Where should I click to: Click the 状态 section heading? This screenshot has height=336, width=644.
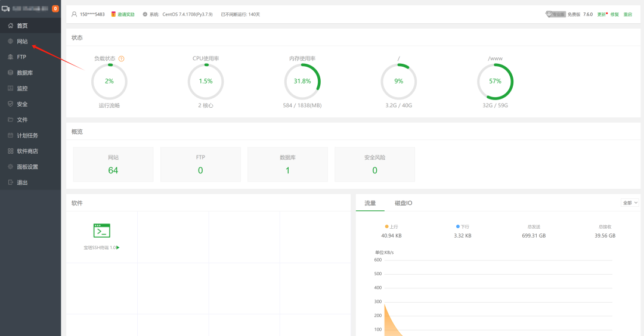(77, 38)
